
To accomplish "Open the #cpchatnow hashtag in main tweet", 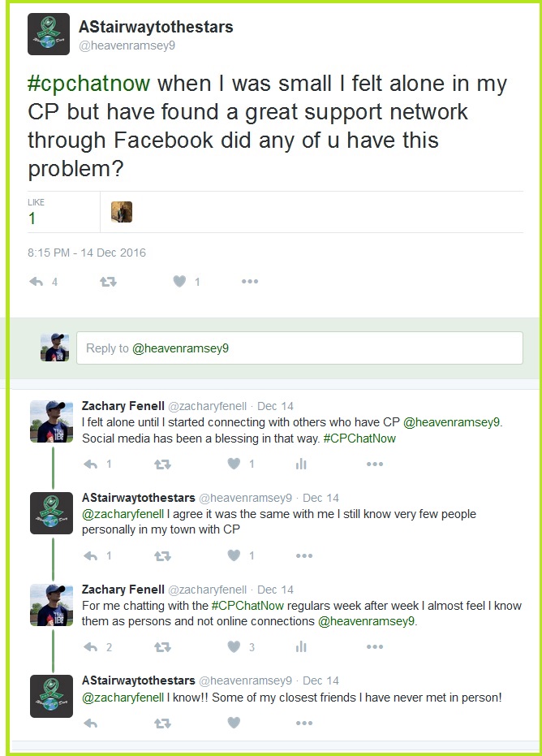I will (x=89, y=84).
